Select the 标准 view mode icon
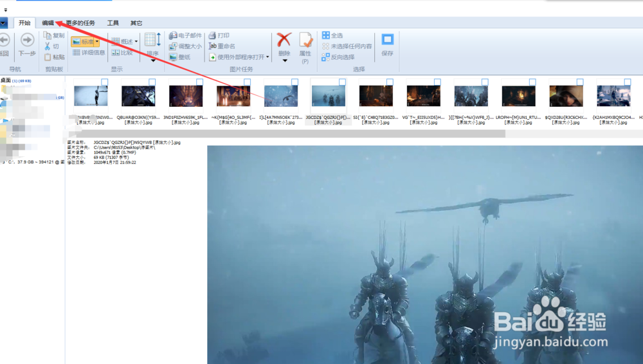The height and width of the screenshot is (364, 643). (x=77, y=41)
